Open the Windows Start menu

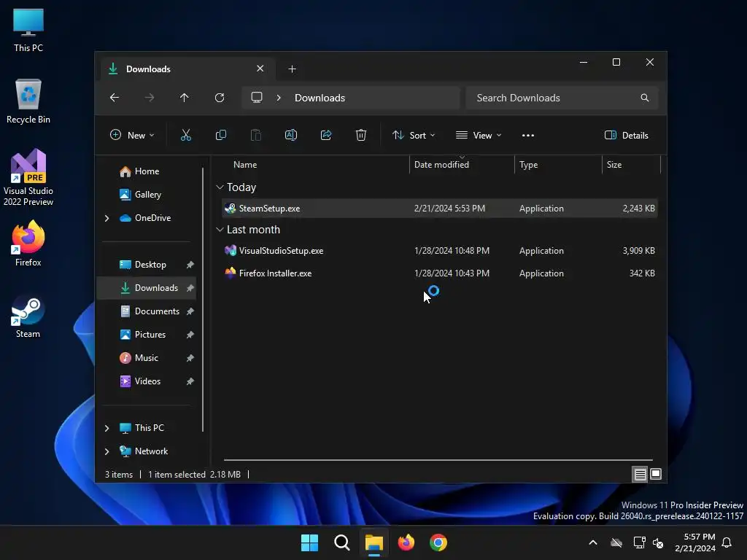[x=309, y=542]
